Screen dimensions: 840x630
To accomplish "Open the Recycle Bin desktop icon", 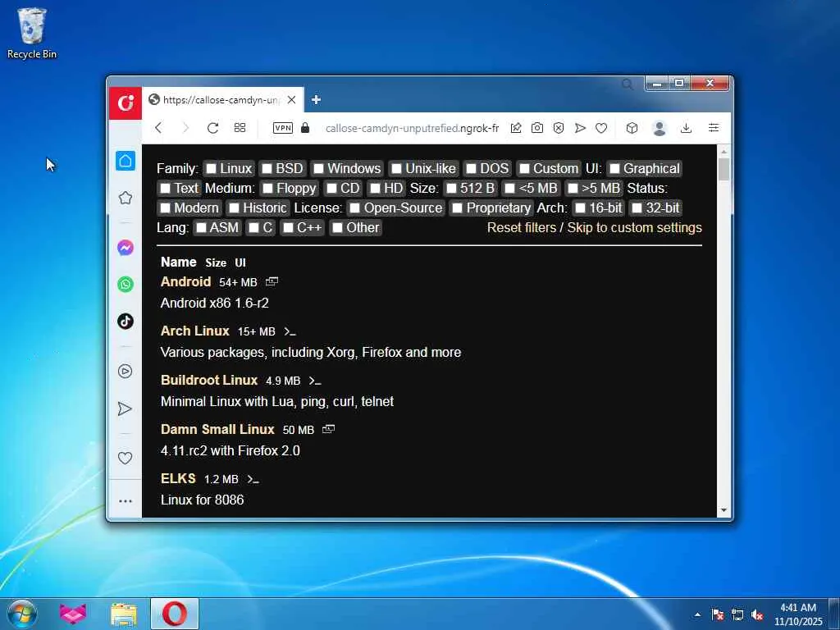I will [32, 33].
